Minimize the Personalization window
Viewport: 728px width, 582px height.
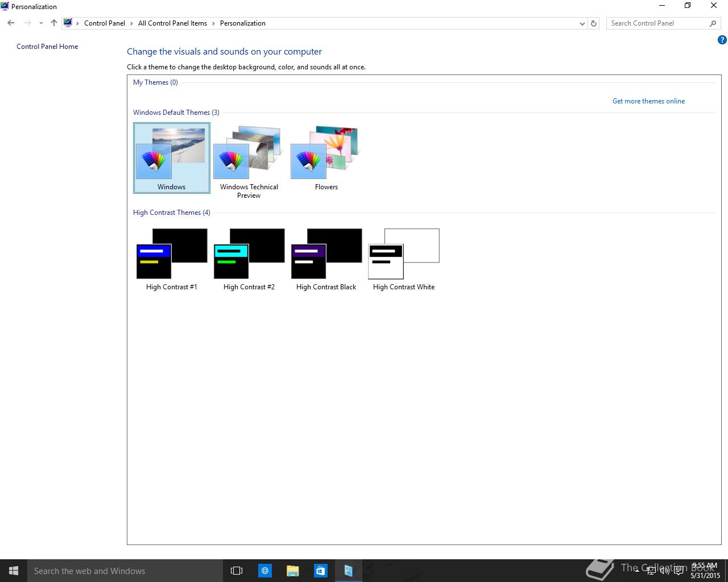pyautogui.click(x=662, y=6)
